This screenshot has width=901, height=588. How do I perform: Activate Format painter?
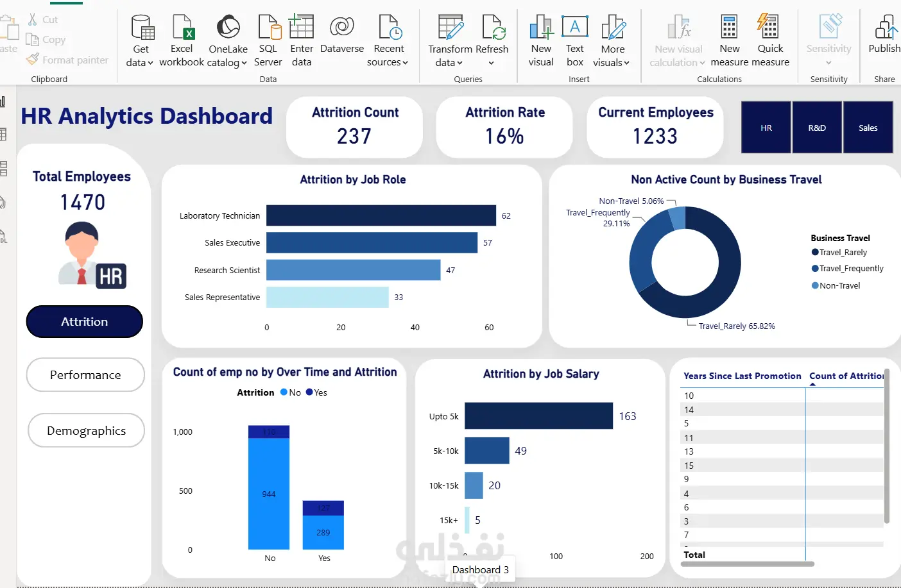pyautogui.click(x=67, y=60)
